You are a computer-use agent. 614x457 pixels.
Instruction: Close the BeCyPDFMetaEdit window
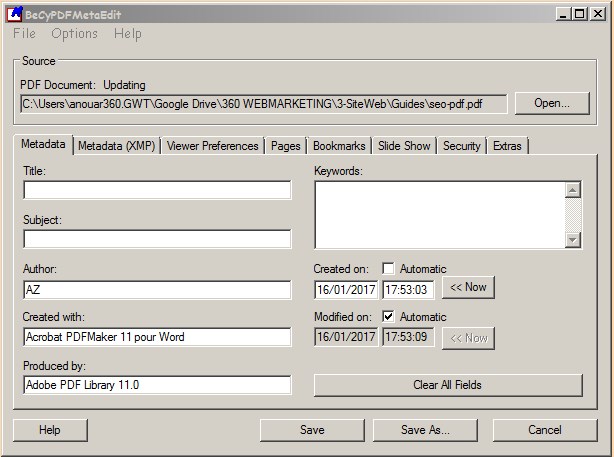598,14
